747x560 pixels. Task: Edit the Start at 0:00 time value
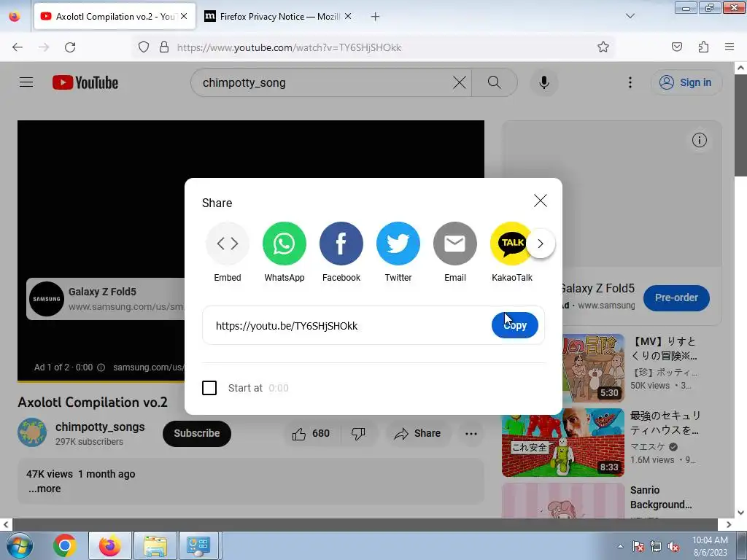click(279, 388)
